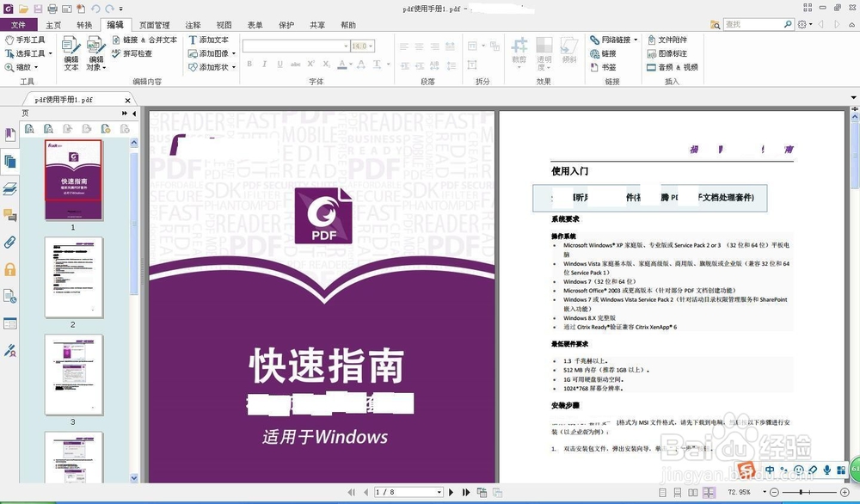The image size is (860, 504).
Task: Click Link & Merge Text (链接&合并文本)
Action: [x=144, y=40]
